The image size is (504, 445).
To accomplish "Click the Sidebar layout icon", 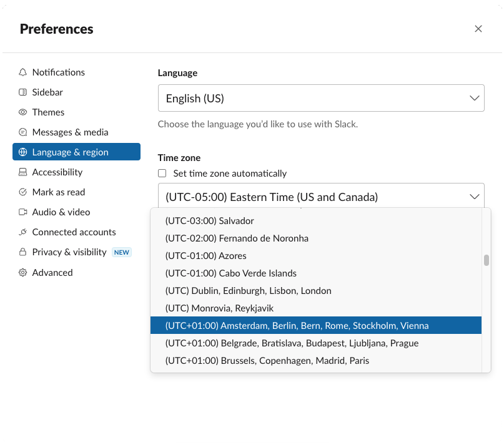I will point(23,92).
